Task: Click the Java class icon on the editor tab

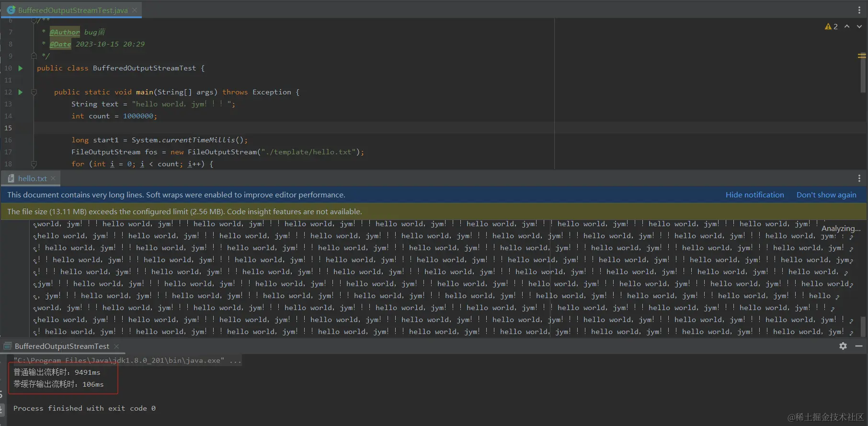Action: coord(11,10)
